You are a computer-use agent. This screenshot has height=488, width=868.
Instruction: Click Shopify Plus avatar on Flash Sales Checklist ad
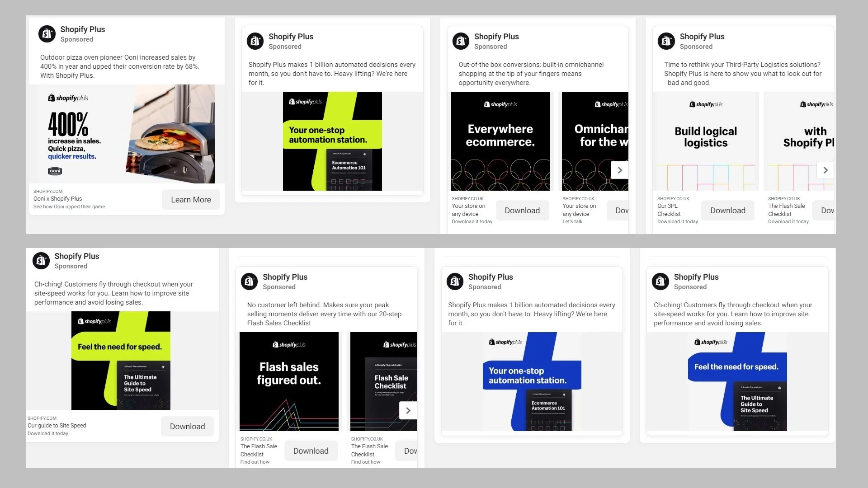tap(249, 282)
